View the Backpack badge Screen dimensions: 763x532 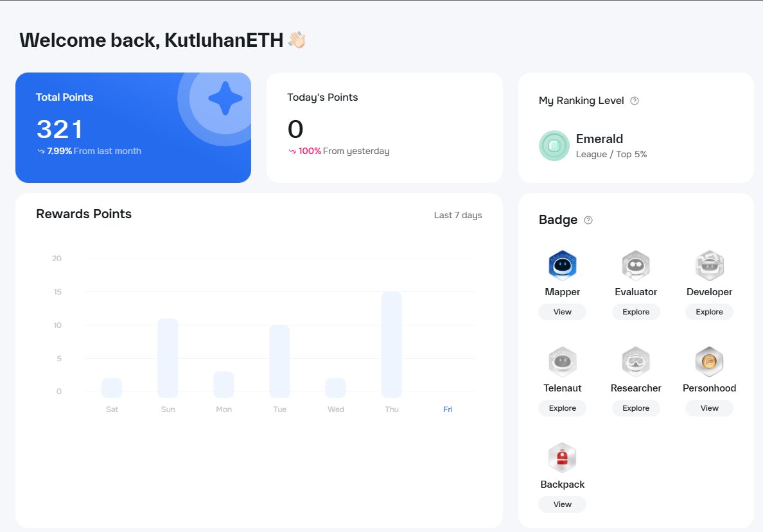click(563, 504)
